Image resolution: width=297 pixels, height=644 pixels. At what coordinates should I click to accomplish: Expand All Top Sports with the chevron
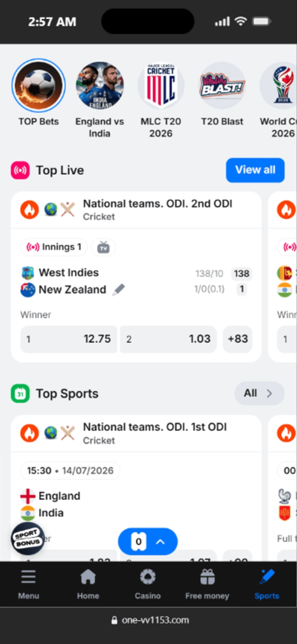point(259,394)
